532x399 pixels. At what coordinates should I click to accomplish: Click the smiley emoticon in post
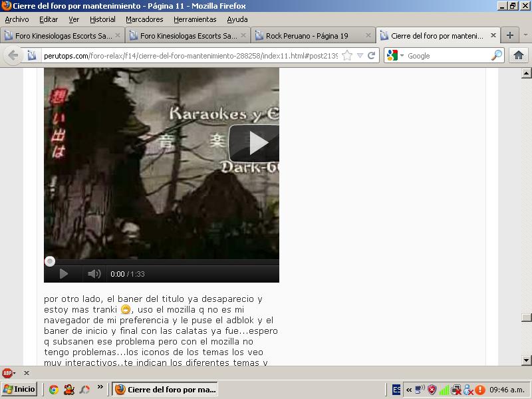[x=126, y=309]
